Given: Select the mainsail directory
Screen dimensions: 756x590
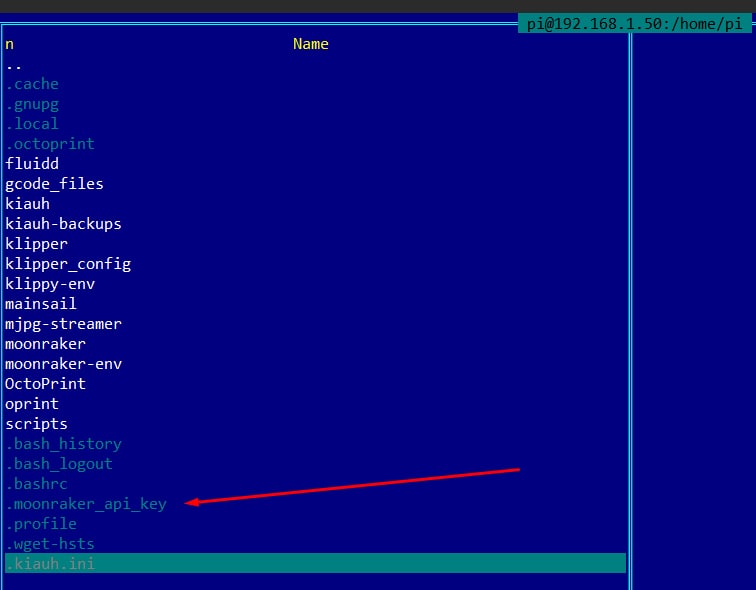Looking at the screenshot, I should click(x=41, y=304).
